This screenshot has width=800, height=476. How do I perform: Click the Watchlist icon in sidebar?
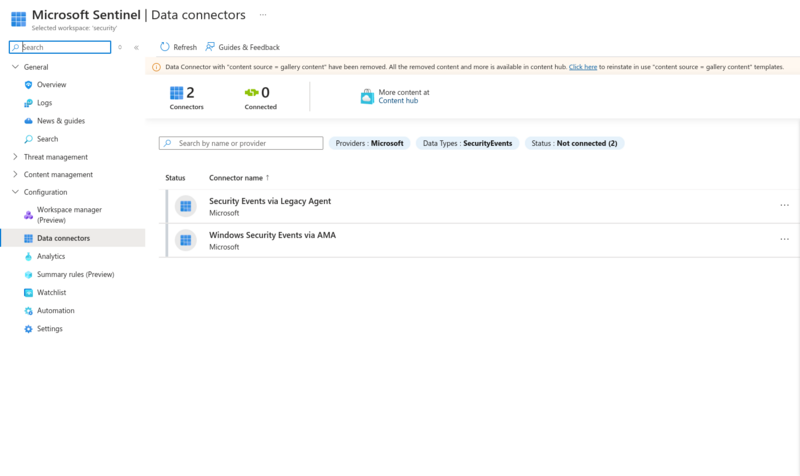pos(29,292)
